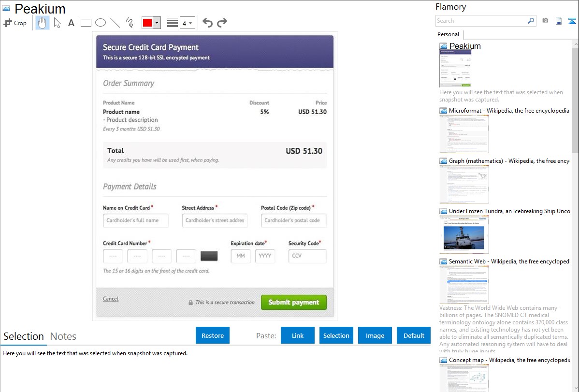Screen dimensions: 579x392
Task: Open the Concept map snapshot thumbnail
Action: click(x=464, y=378)
